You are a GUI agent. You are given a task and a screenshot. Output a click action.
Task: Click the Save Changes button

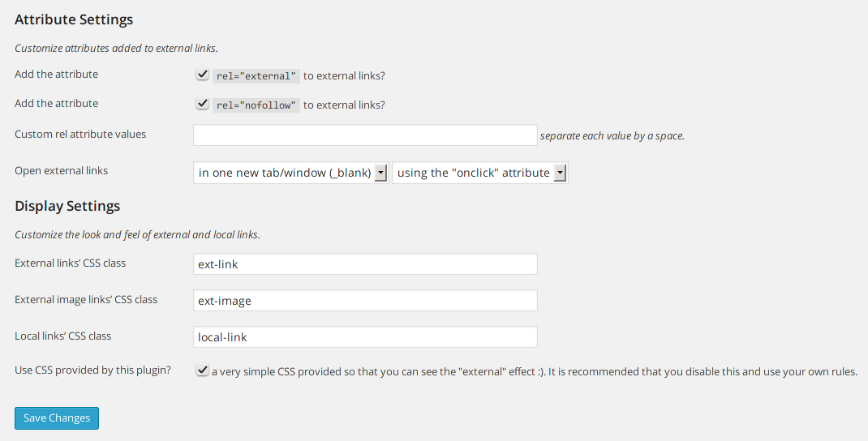tap(57, 417)
